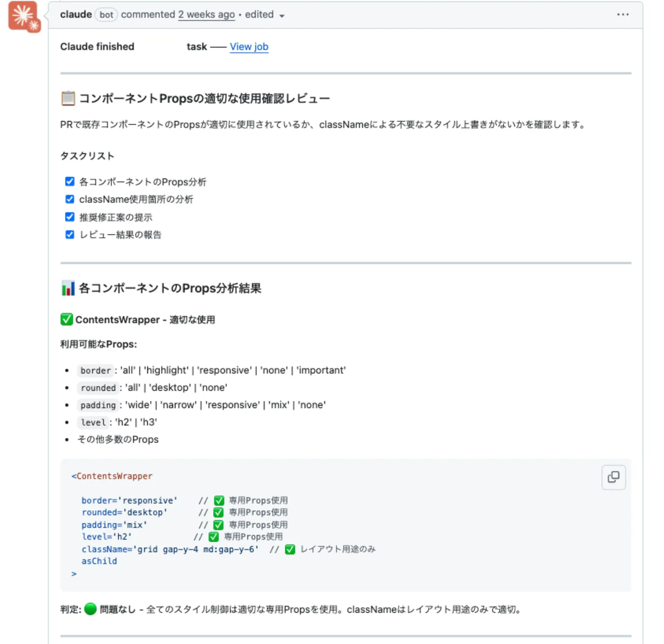Click the clipboard emoji in the review heading
Screen dimensions: 664x644
67,98
